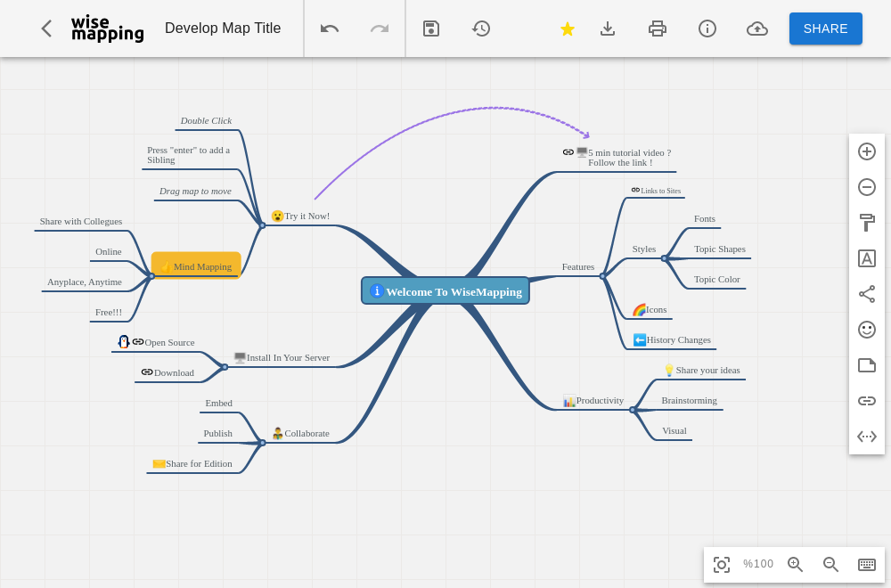Publish the map via the cloud upload icon
Screen dimensions: 891x588
(756, 29)
